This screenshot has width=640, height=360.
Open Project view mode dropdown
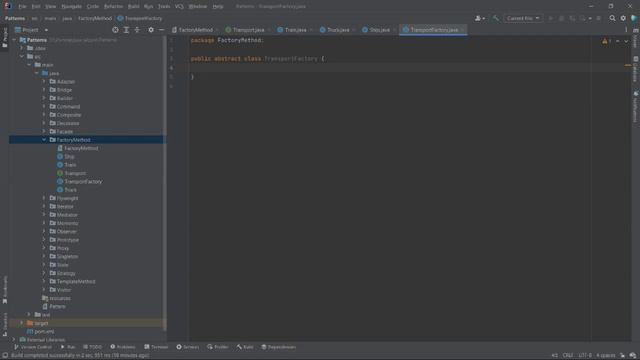pyautogui.click(x=31, y=30)
